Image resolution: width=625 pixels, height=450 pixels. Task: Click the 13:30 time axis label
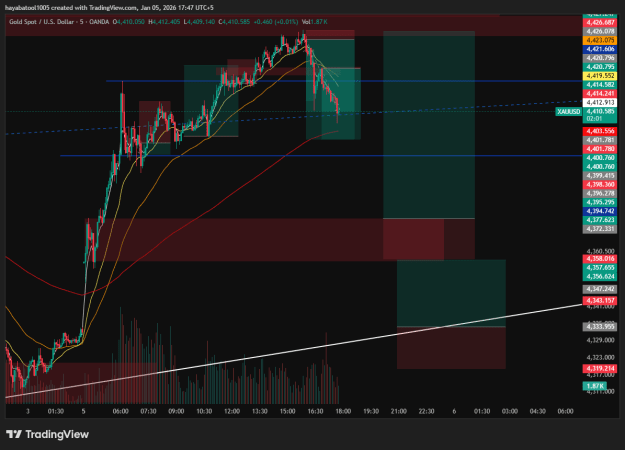(x=260, y=411)
